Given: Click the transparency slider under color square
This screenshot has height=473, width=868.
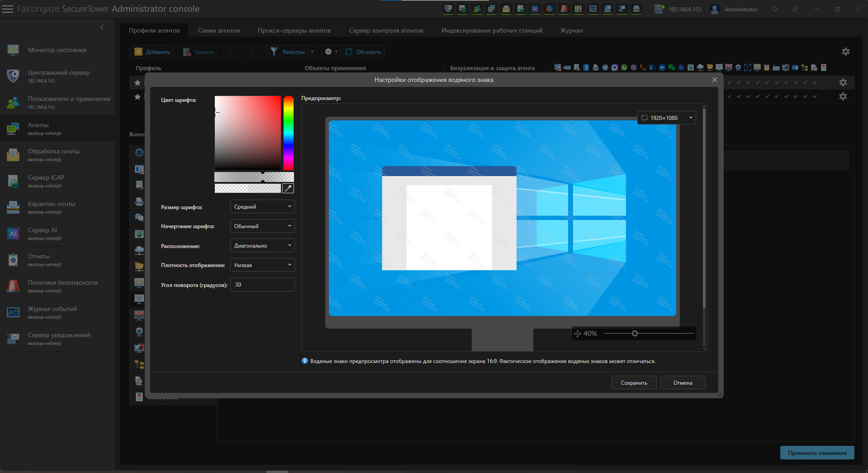Looking at the screenshot, I should click(x=254, y=177).
